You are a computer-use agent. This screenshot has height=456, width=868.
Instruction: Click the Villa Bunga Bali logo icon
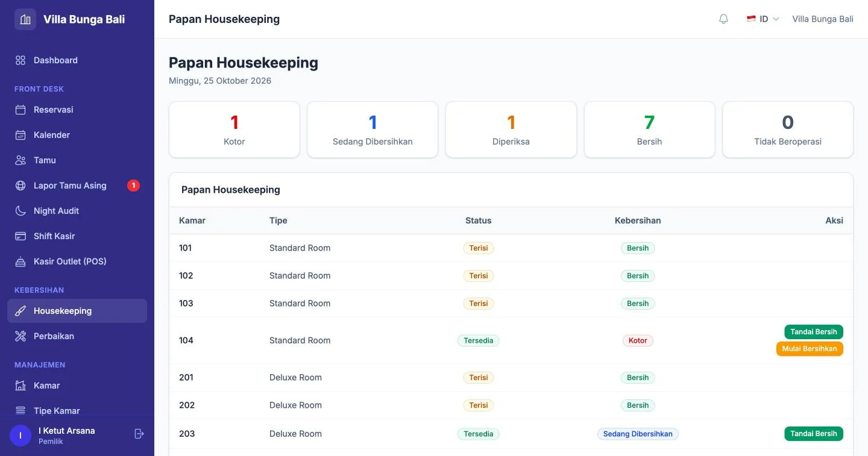point(25,19)
